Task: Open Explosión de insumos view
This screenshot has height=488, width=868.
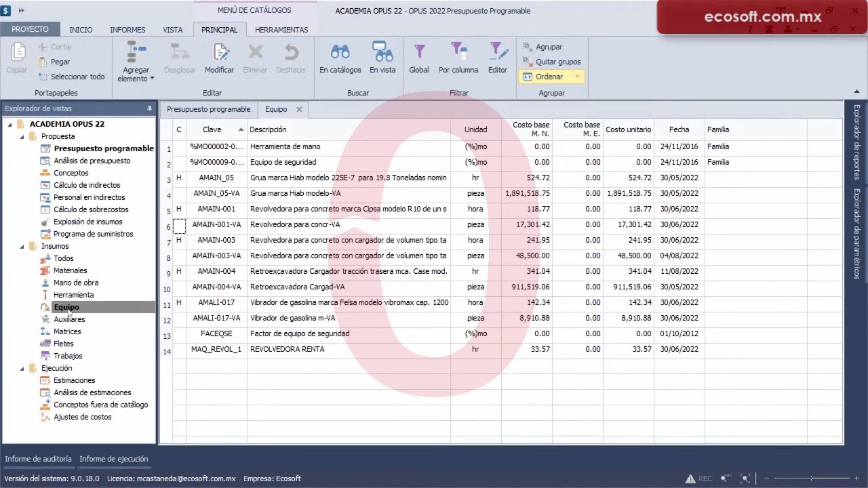Action: [x=88, y=222]
